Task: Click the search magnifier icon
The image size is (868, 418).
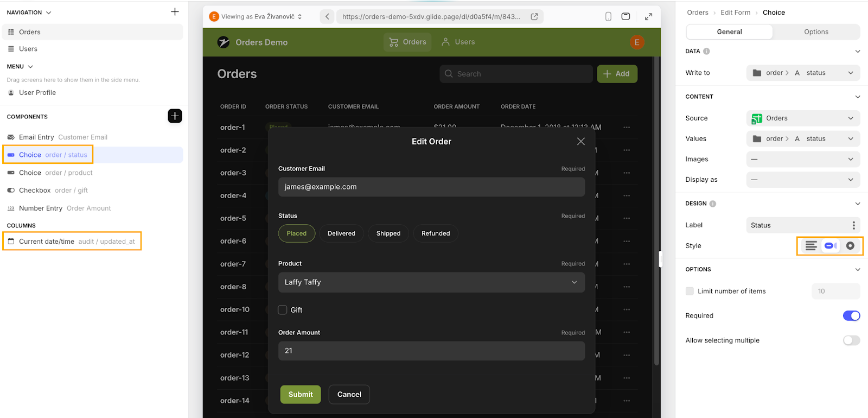Action: click(x=449, y=74)
